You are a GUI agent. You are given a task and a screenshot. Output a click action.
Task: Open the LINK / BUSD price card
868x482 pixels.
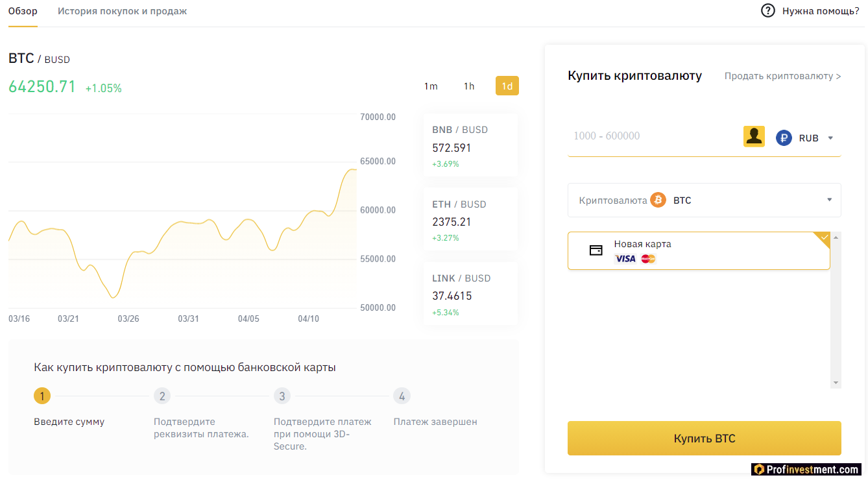(470, 294)
